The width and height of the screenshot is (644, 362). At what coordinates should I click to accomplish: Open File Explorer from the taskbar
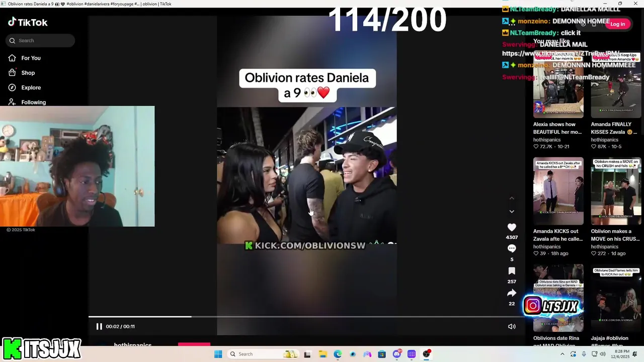tap(323, 354)
